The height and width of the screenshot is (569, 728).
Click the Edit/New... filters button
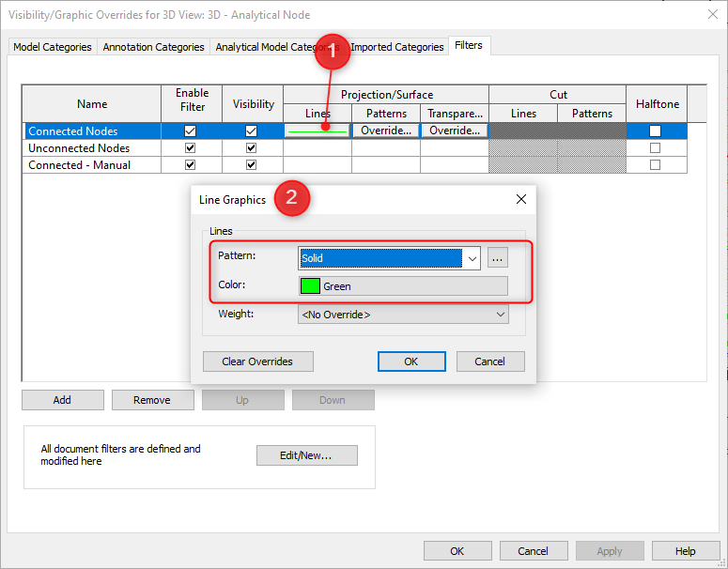(x=306, y=455)
